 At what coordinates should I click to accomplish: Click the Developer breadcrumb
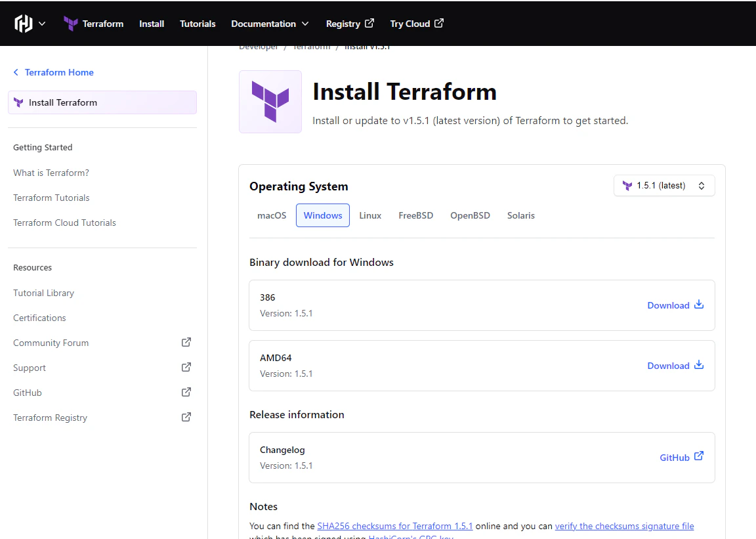[259, 48]
